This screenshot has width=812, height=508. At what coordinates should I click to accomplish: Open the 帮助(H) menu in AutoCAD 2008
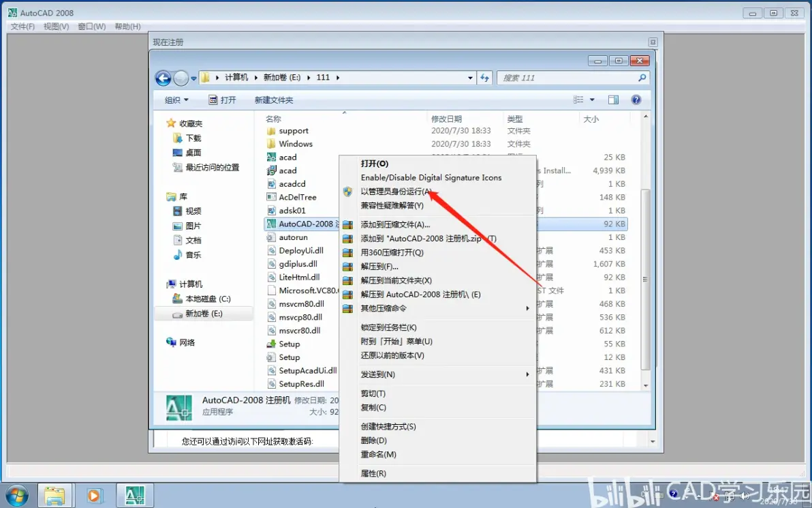point(127,27)
